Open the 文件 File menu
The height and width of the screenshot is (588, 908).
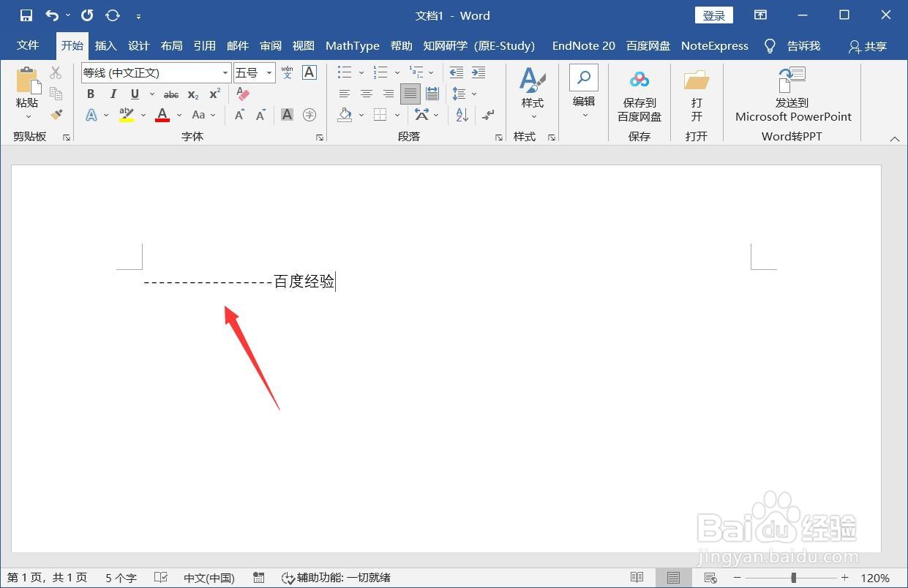pyautogui.click(x=28, y=45)
